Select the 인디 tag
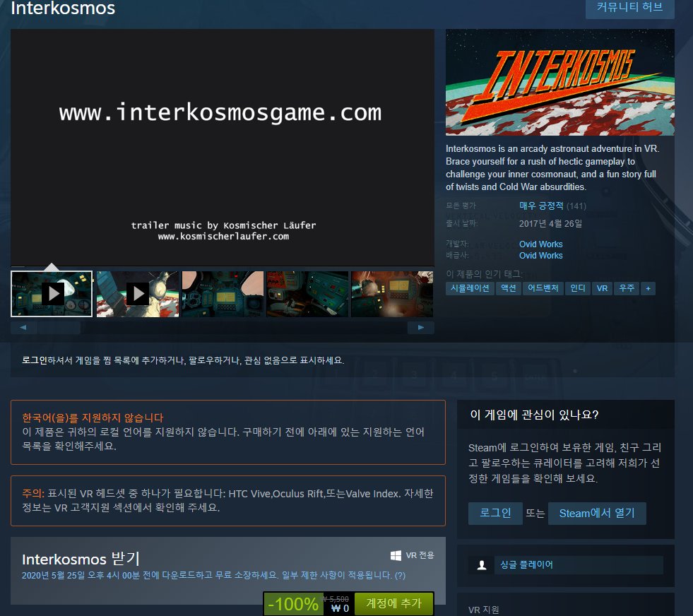The image size is (693, 616). (x=578, y=288)
